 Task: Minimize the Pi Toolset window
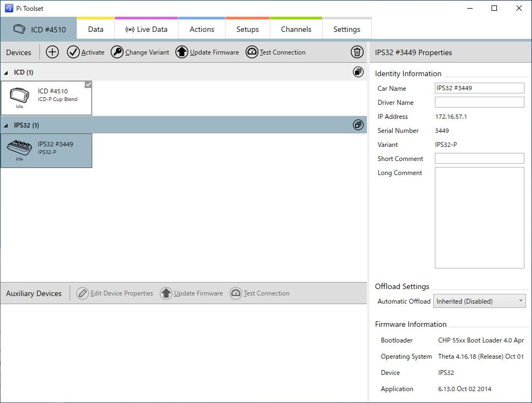click(470, 8)
